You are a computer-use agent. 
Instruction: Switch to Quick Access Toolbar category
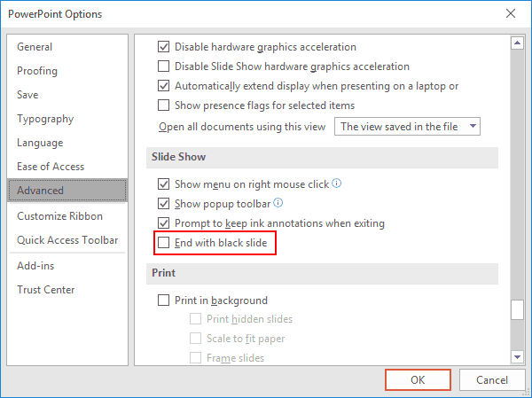coord(67,240)
